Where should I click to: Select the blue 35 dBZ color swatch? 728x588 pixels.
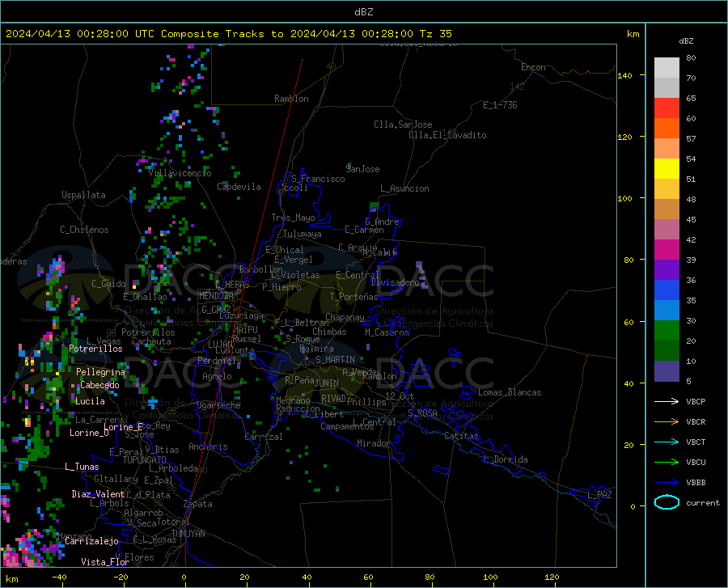tap(667, 290)
